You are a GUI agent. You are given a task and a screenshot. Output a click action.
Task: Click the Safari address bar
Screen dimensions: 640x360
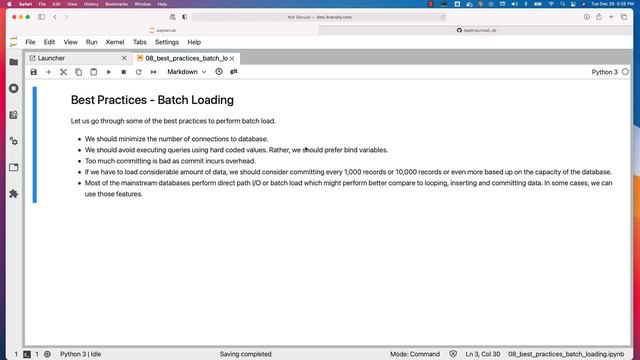click(319, 17)
